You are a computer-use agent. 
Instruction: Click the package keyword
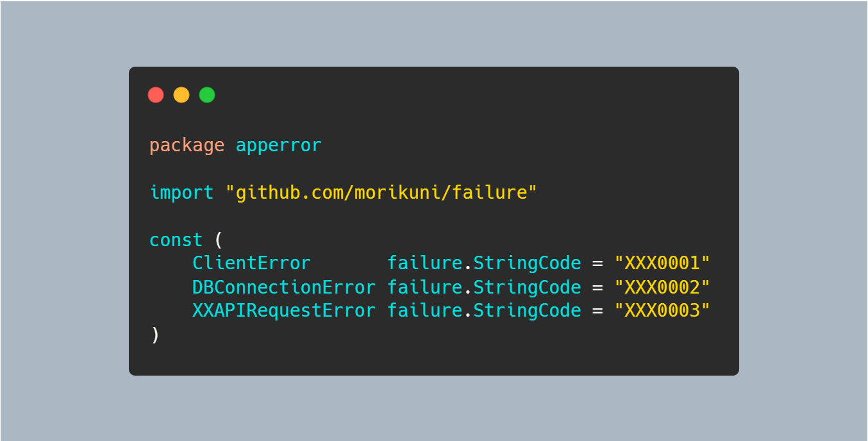pyautogui.click(x=187, y=146)
